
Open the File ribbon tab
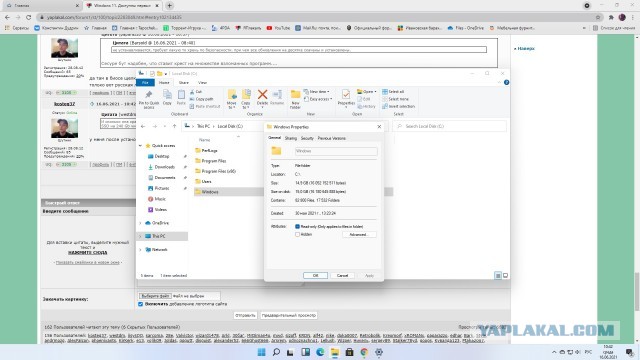coord(145,82)
